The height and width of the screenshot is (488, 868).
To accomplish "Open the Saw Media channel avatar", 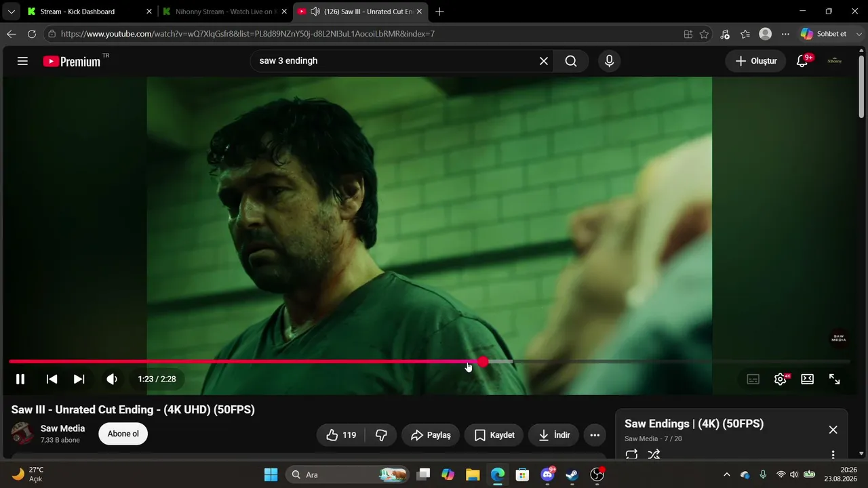I will tap(22, 434).
